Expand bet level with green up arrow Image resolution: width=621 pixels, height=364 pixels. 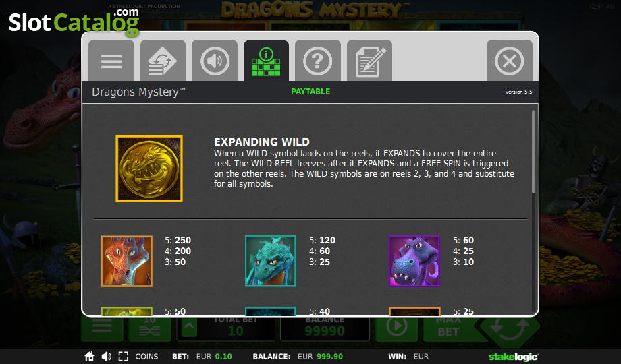(x=189, y=328)
